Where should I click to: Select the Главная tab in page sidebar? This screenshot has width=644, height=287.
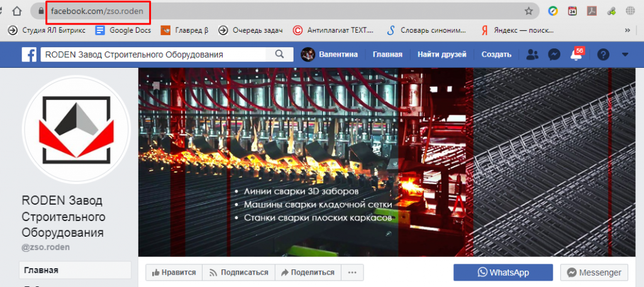point(75,270)
